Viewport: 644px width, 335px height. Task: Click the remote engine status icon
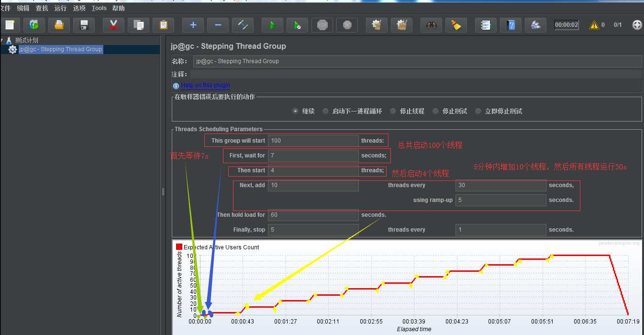(x=637, y=25)
